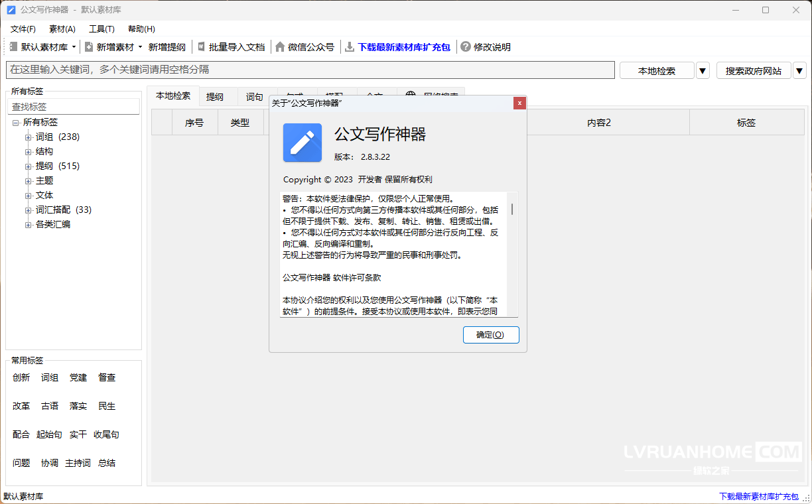The height and width of the screenshot is (504, 812).
Task: Expand the 词组 (238) tree node
Action: click(28, 137)
